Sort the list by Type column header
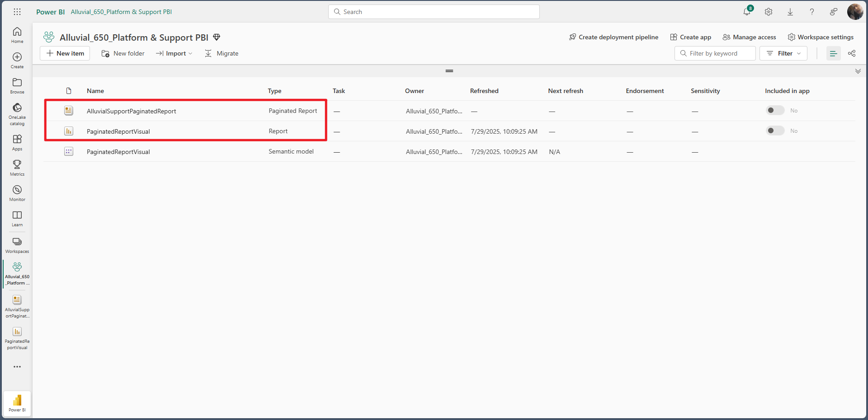The width and height of the screenshot is (868, 420). pos(274,91)
